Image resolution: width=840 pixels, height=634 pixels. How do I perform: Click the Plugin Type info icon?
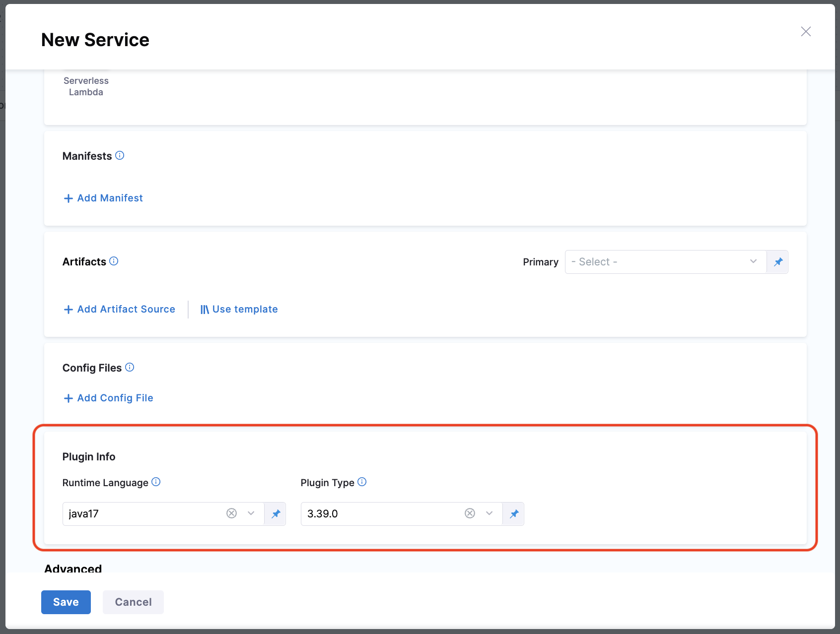click(x=362, y=482)
